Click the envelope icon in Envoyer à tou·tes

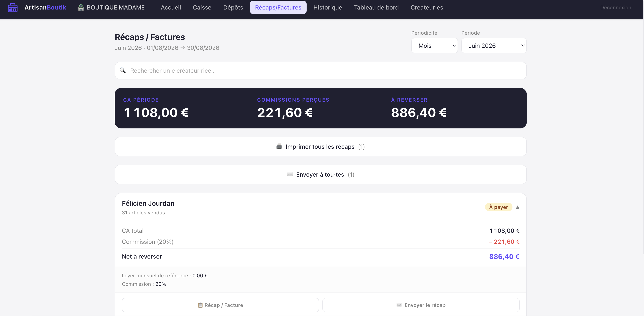pyautogui.click(x=290, y=174)
